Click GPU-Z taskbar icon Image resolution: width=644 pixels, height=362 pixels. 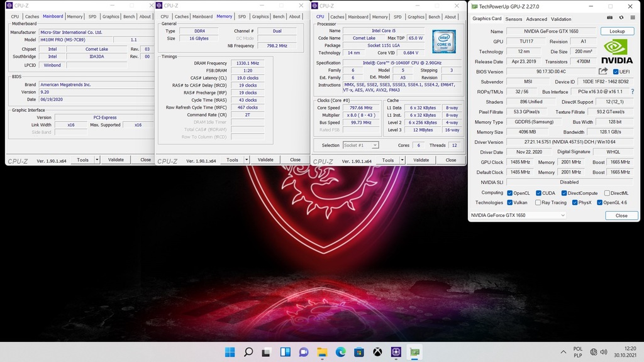coord(415,352)
